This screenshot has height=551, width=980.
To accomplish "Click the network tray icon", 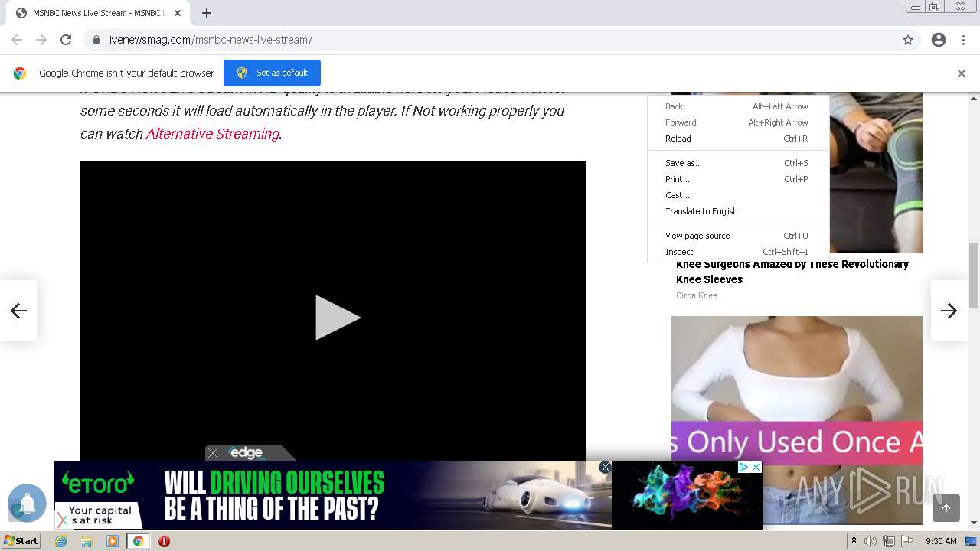I will pos(889,541).
